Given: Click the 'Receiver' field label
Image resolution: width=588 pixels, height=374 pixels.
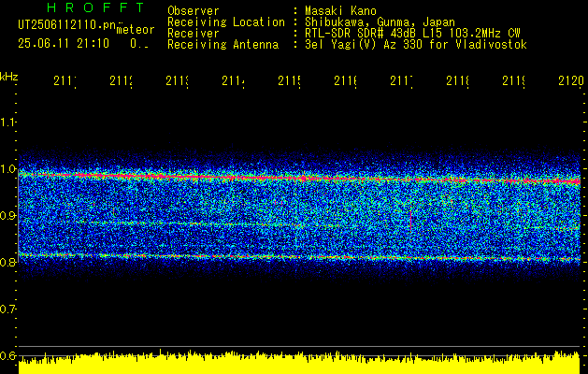Looking at the screenshot, I should click(x=194, y=34).
